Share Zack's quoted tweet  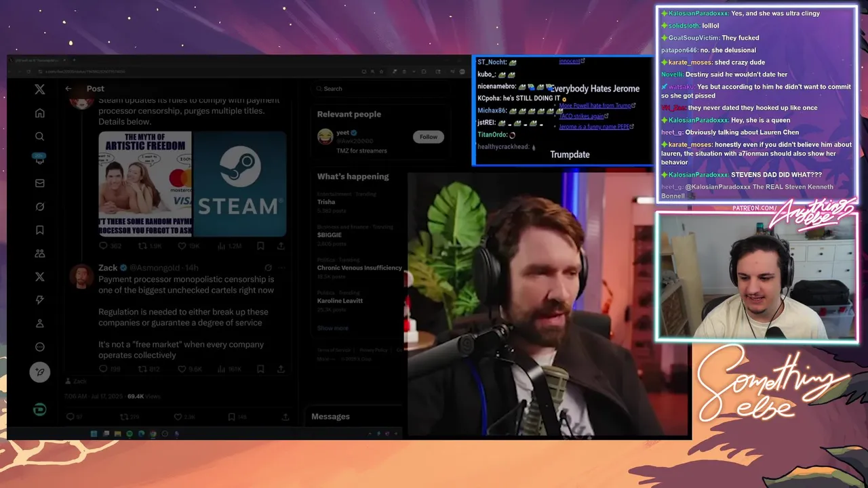pyautogui.click(x=281, y=369)
